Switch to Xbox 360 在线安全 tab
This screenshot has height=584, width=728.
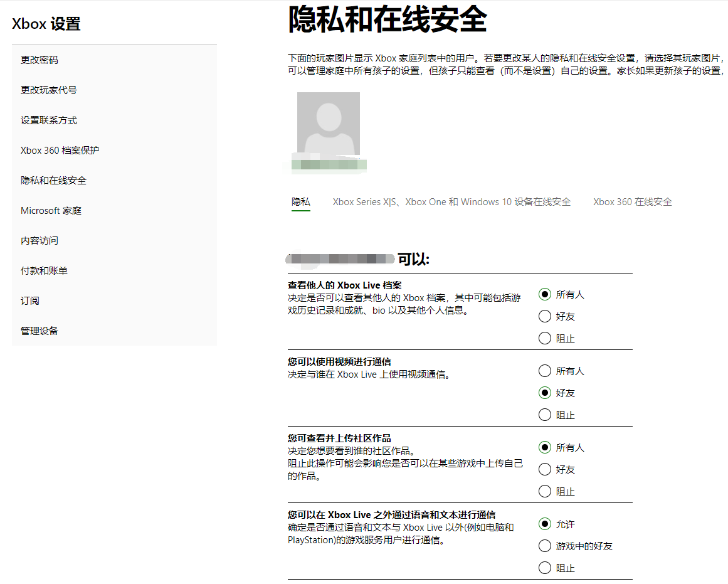632,202
